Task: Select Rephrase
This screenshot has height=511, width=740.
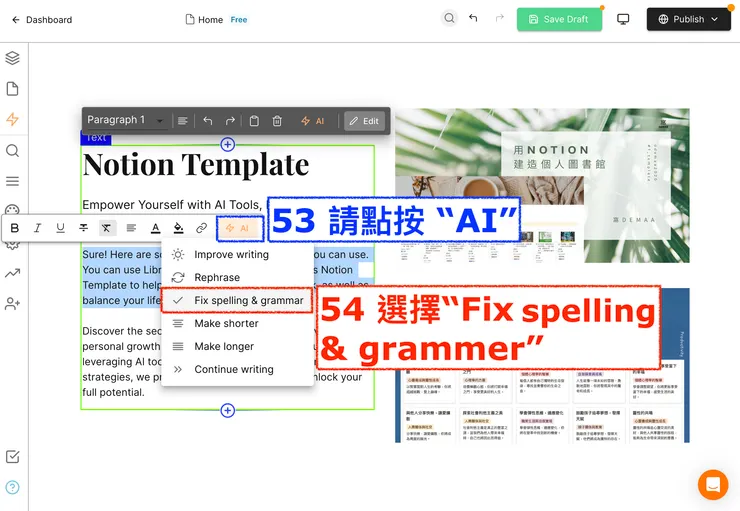Action: pos(237,277)
